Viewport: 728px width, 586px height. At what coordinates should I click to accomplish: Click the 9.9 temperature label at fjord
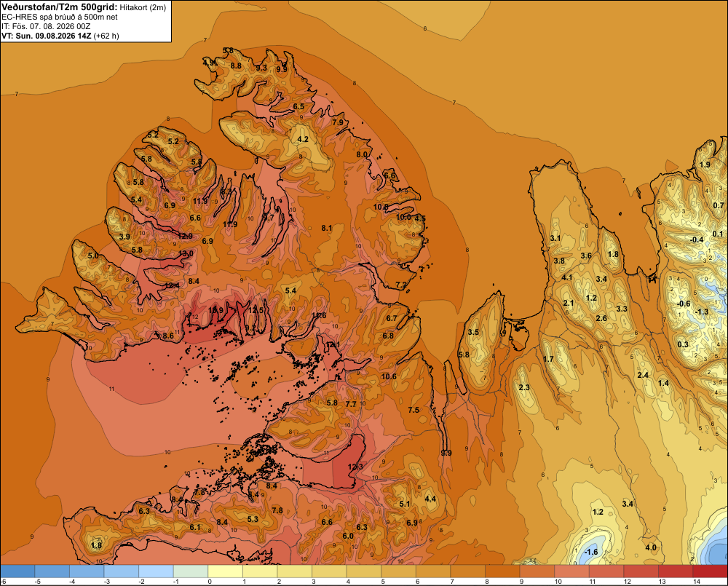[x=446, y=453]
